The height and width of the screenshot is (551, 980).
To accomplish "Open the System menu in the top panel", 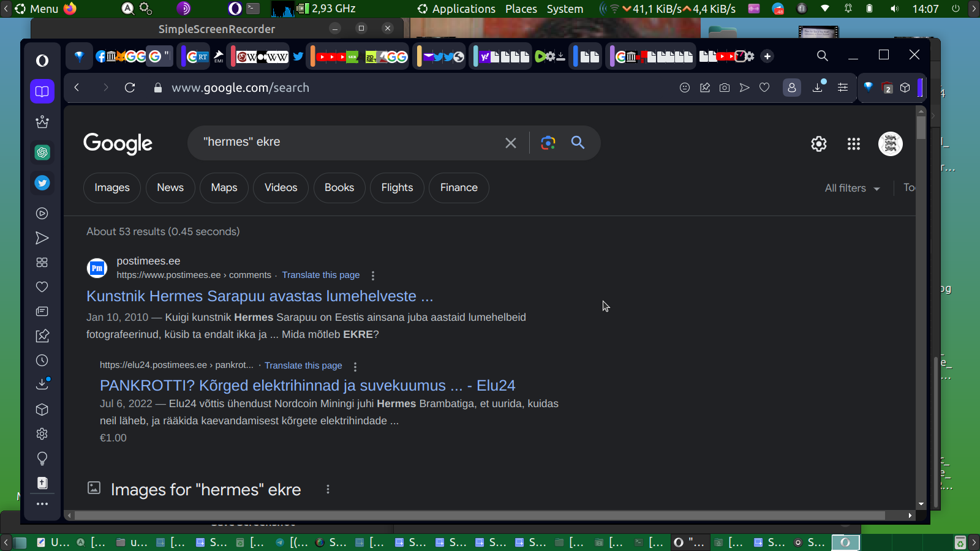I will pos(565,9).
